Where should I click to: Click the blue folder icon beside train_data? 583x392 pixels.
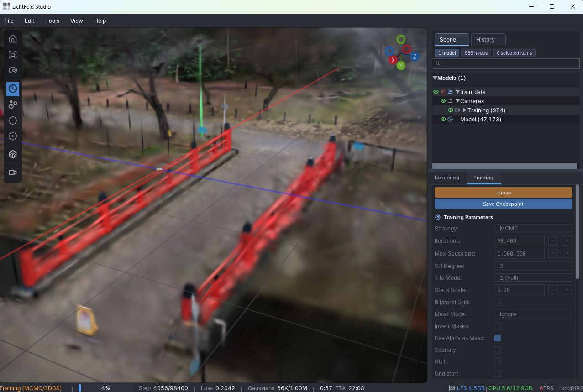tap(450, 92)
